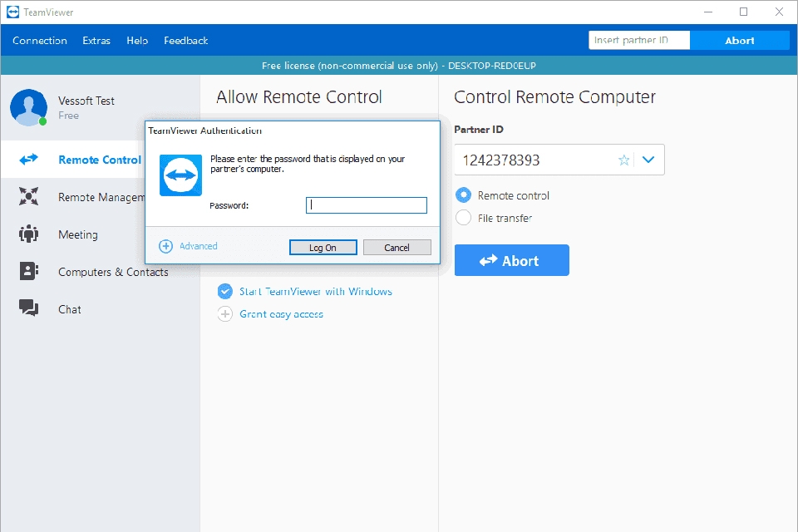Click the blue Abort connection button
798x532 pixels.
pyautogui.click(x=511, y=259)
